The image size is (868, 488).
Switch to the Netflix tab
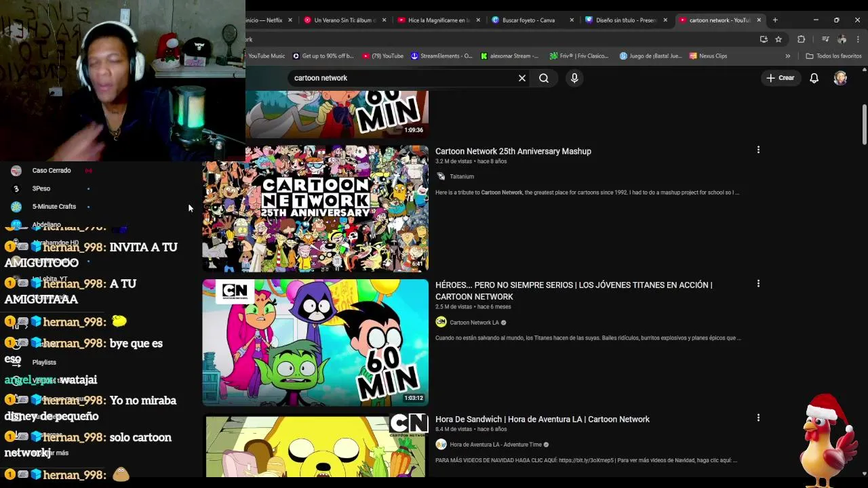(x=265, y=20)
